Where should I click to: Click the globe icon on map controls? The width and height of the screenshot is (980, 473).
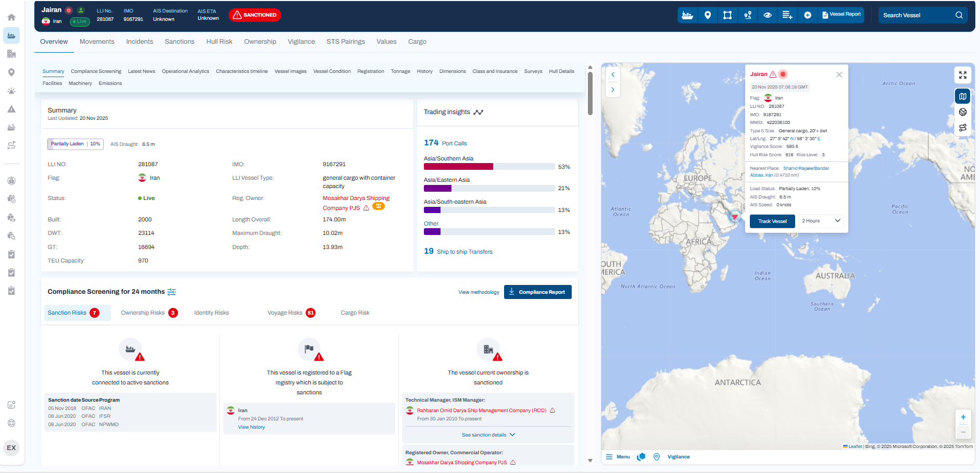pos(963,112)
